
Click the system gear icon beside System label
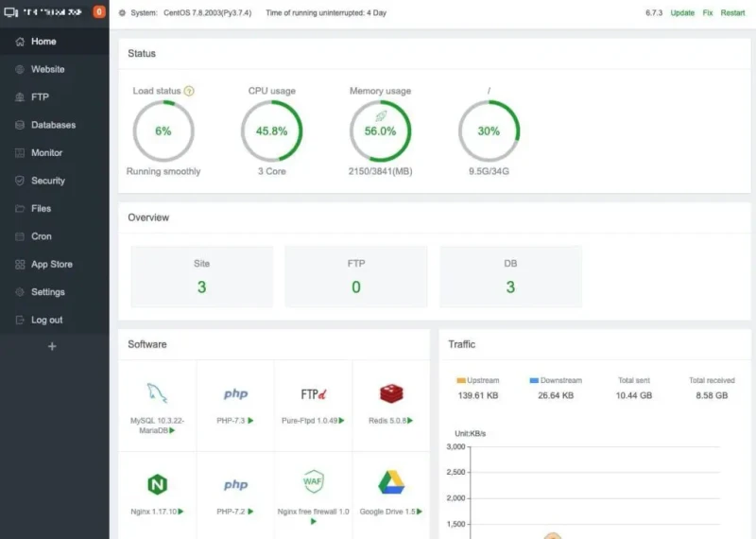(x=123, y=13)
